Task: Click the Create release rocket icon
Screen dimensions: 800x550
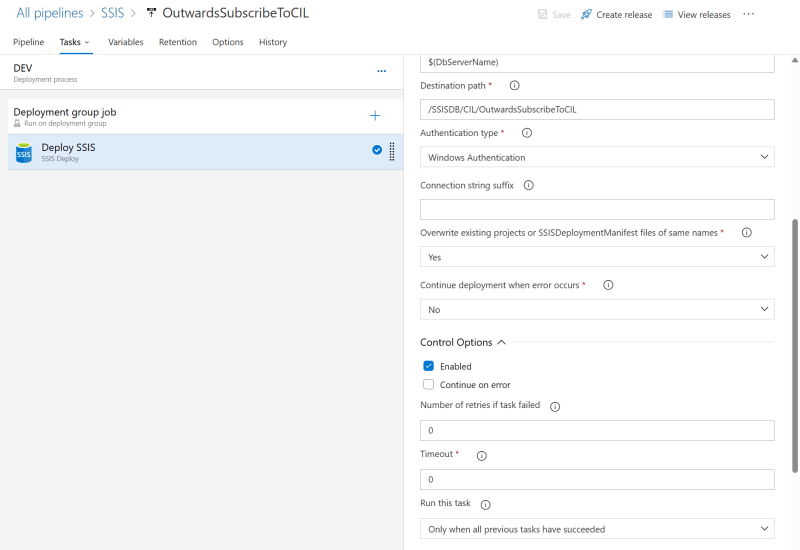Action: (x=586, y=14)
